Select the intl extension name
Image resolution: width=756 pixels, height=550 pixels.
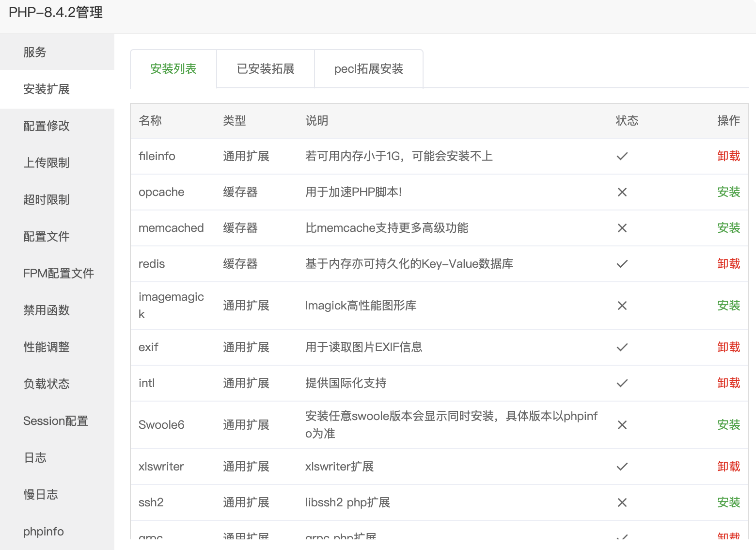pyautogui.click(x=147, y=383)
